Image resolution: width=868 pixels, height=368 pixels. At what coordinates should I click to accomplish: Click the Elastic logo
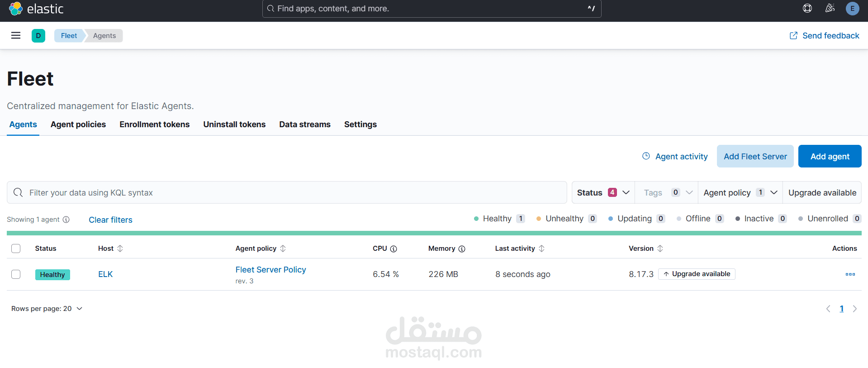(x=36, y=9)
